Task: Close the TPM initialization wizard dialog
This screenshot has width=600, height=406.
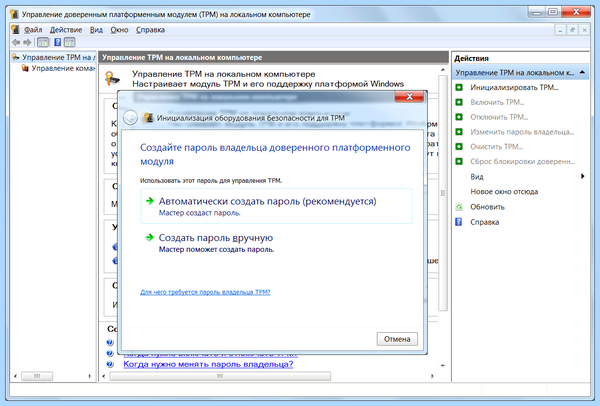Action: point(409,96)
